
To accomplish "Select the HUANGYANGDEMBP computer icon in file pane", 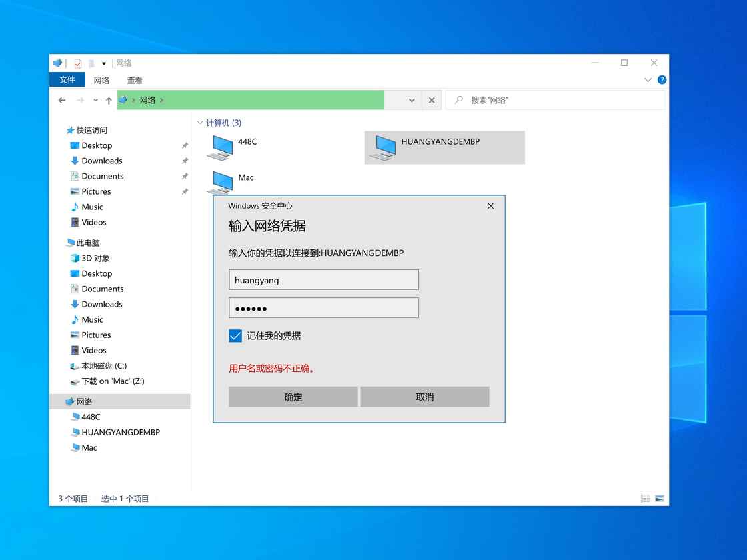I will (384, 147).
